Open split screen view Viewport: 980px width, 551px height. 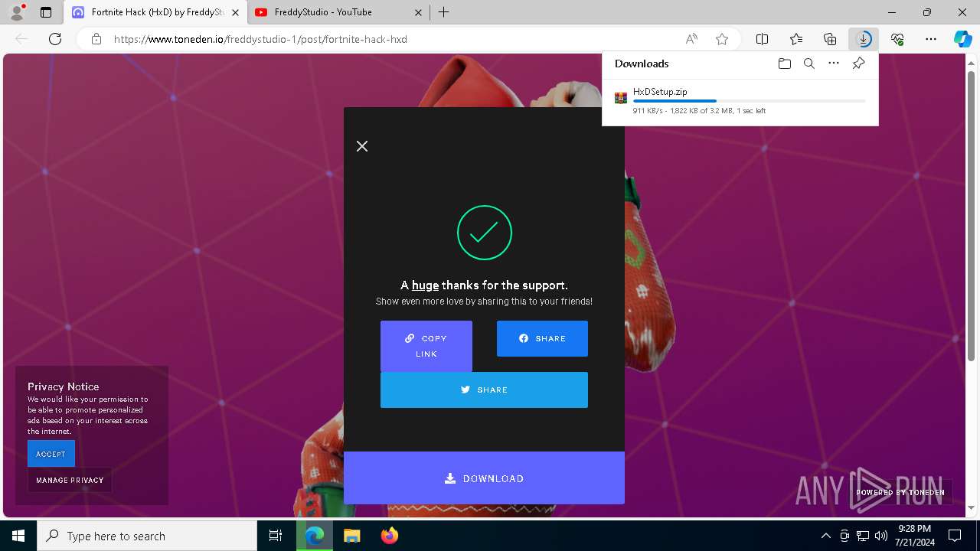coord(763,39)
